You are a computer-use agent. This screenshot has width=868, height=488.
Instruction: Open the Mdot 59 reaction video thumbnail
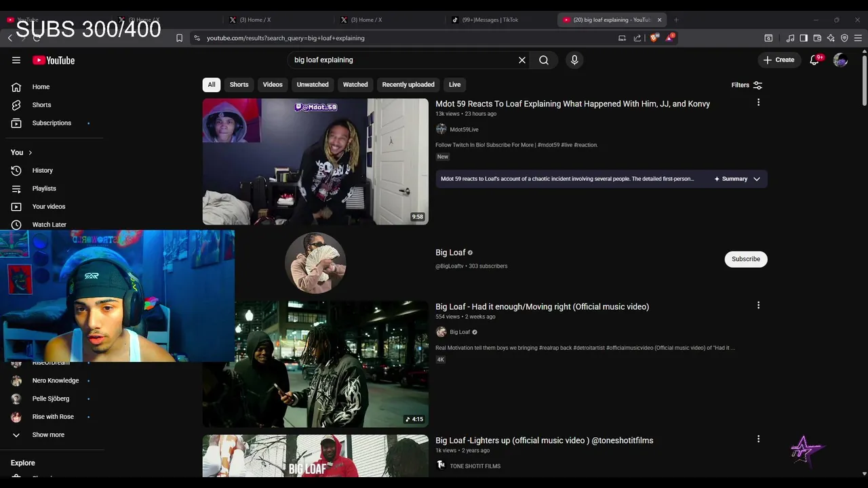(x=315, y=161)
